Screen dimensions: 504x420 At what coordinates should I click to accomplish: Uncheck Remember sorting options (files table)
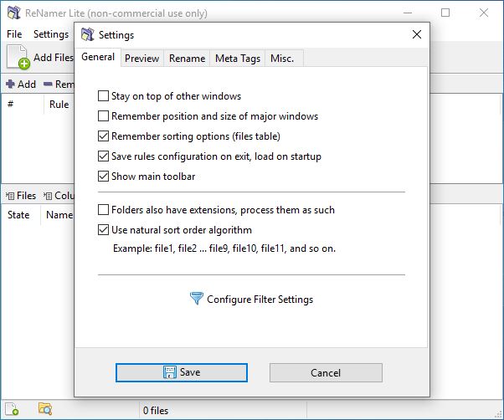tap(103, 136)
